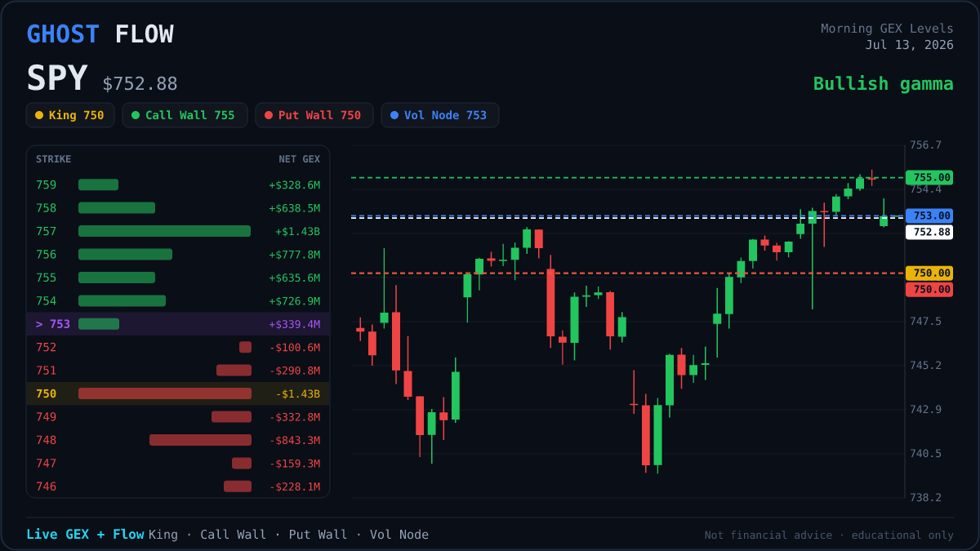
Task: Click the Jul 13, 2026 date
Action: [x=909, y=45]
